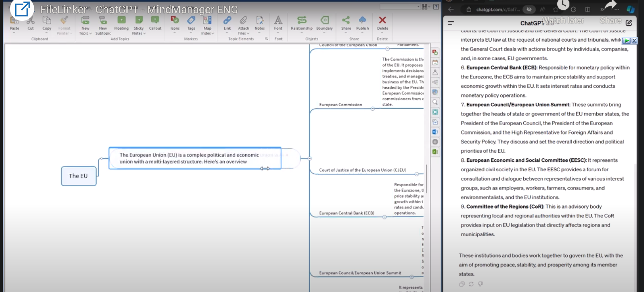Collapse the European Council Summit branch
The image size is (644, 292).
(412, 277)
